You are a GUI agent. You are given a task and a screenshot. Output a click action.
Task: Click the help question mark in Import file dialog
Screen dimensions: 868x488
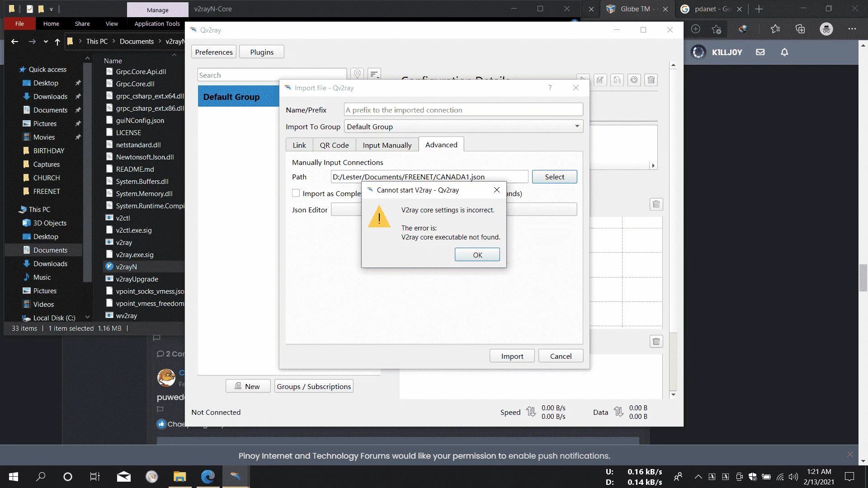pos(550,88)
